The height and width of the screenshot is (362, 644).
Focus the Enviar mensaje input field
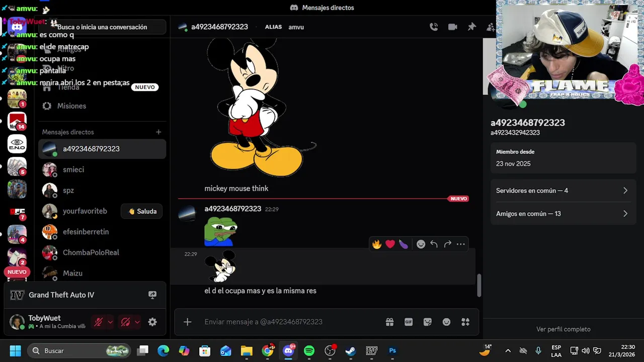[292, 322]
